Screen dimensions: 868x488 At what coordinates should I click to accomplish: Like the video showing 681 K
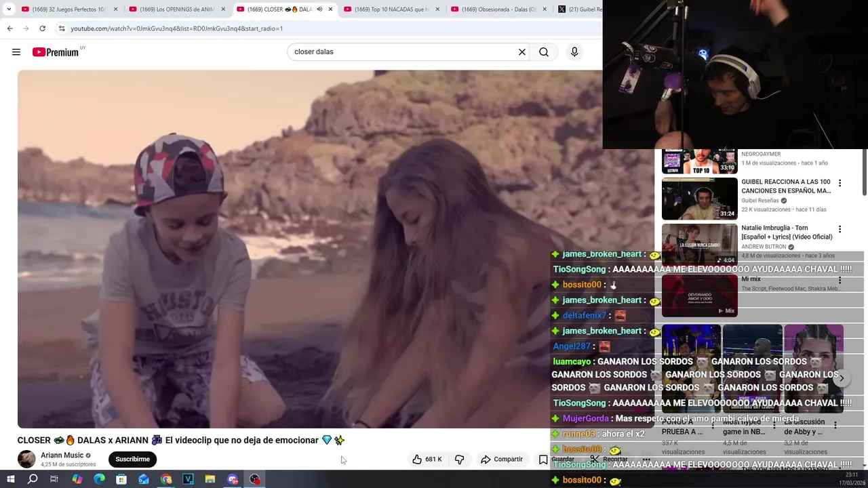(x=427, y=460)
